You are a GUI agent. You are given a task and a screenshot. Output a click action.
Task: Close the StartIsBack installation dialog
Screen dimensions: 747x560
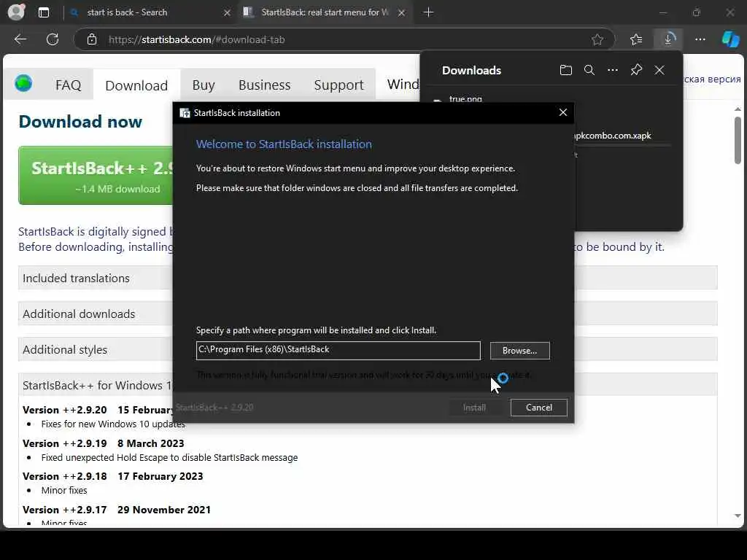coord(562,112)
